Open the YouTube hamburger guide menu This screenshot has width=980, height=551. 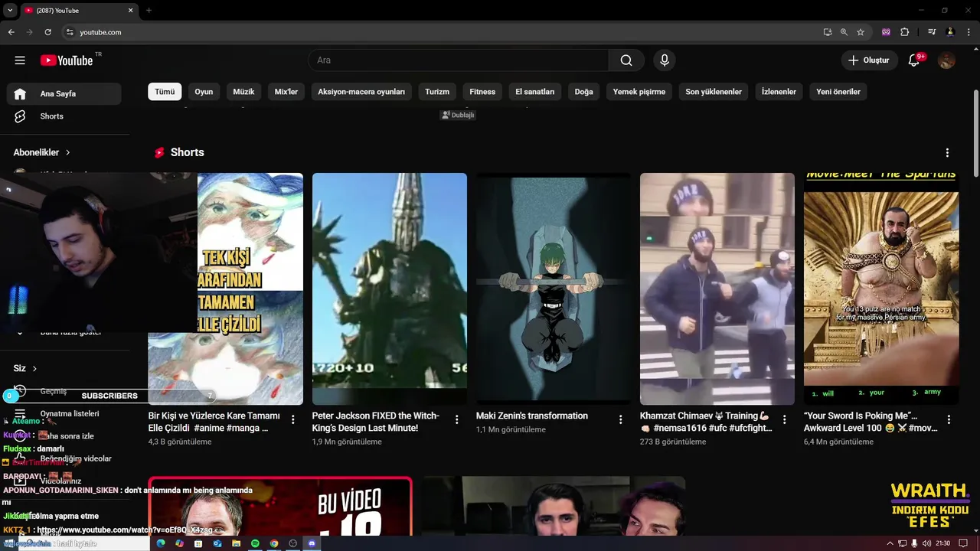pyautogui.click(x=20, y=60)
